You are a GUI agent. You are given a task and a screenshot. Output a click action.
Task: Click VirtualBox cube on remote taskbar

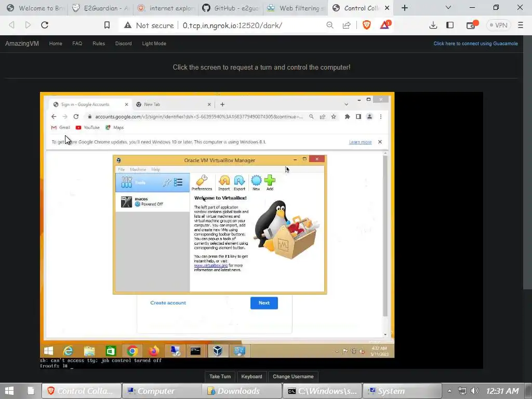click(218, 351)
